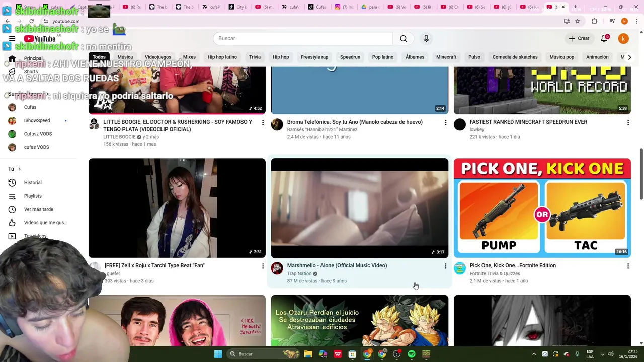Open browser extensions puzzle icon
The height and width of the screenshot is (362, 644).
tap(595, 21)
